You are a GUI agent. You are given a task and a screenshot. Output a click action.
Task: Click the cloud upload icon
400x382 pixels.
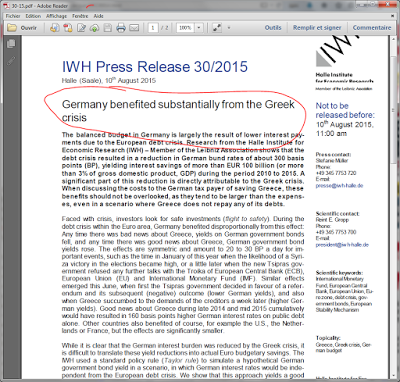[94, 28]
